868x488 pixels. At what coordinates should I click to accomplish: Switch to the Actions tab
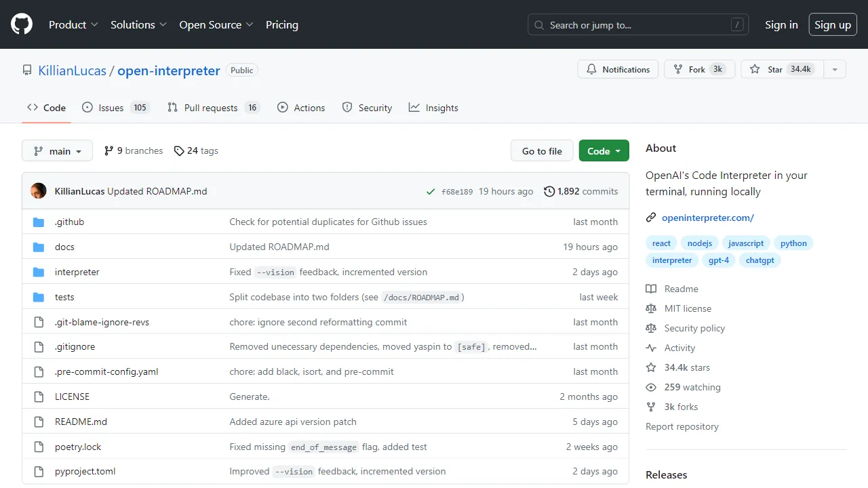click(x=301, y=108)
